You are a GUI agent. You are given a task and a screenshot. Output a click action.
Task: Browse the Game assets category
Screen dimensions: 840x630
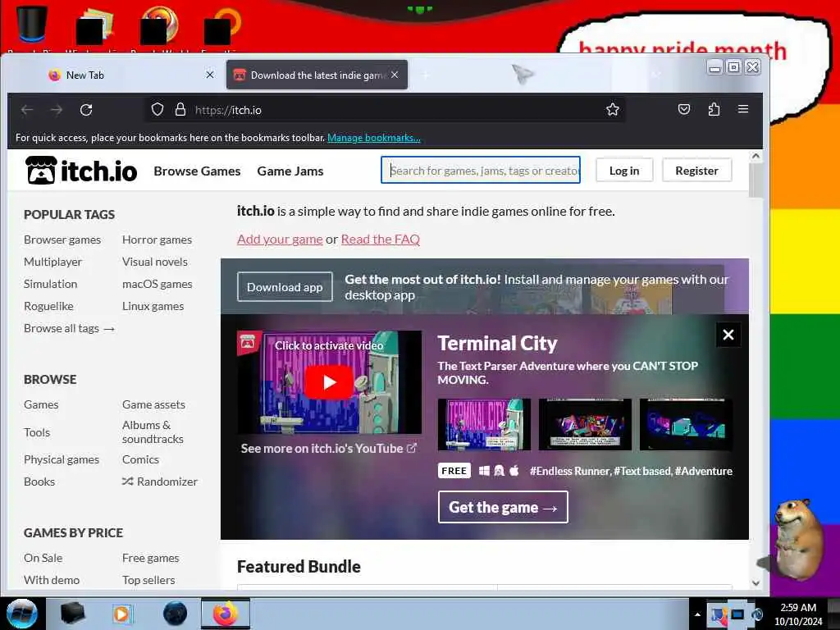[x=153, y=404]
